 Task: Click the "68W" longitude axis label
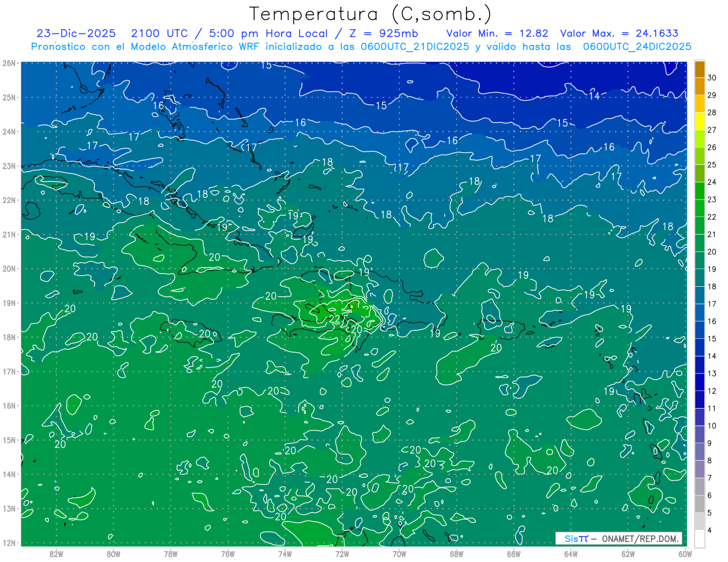[457, 554]
